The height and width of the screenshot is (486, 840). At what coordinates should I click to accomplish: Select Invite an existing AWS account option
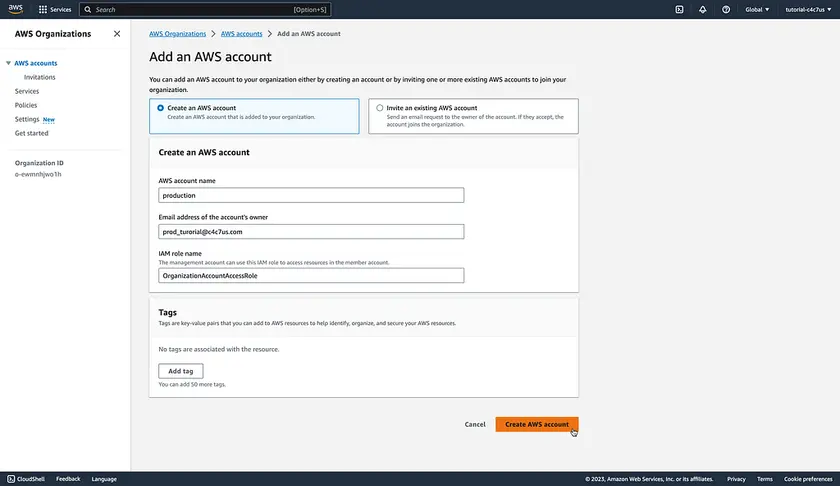(x=473, y=116)
